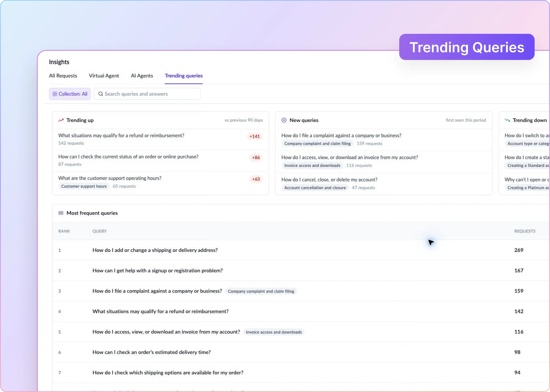Open new query about deleting my account

[x=329, y=180]
